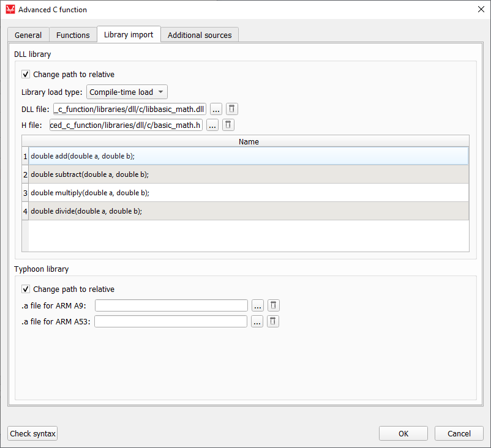Image resolution: width=491 pixels, height=448 pixels.
Task: Open the Functions tab
Action: click(73, 35)
